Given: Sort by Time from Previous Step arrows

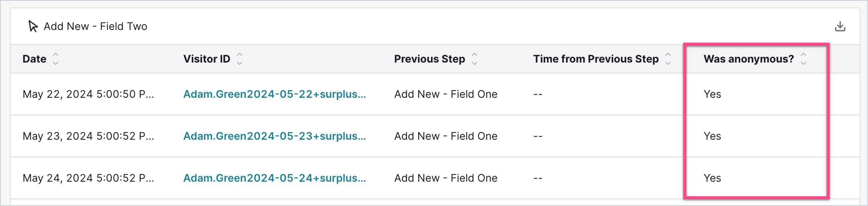Looking at the screenshot, I should coord(668,59).
